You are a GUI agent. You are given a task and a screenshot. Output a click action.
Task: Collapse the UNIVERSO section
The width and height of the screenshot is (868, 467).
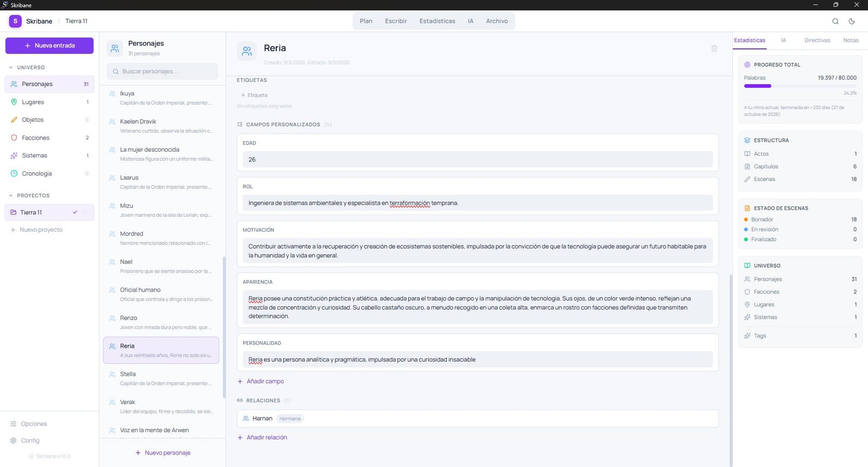11,68
